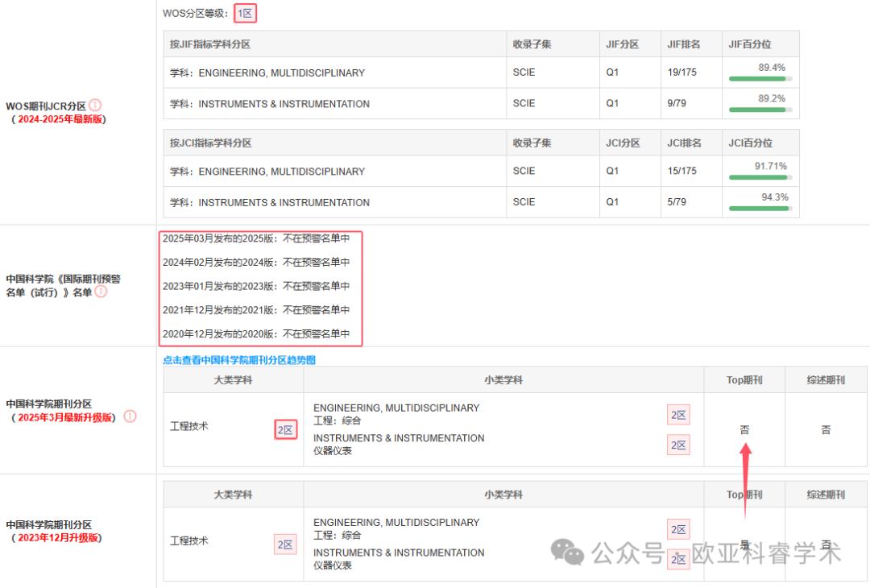The width and height of the screenshot is (870, 588).
Task: Select JCI rank value 15/175
Action: 682,171
